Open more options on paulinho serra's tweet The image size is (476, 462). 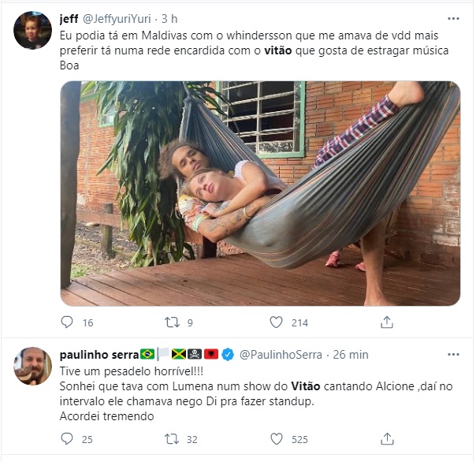(452, 355)
